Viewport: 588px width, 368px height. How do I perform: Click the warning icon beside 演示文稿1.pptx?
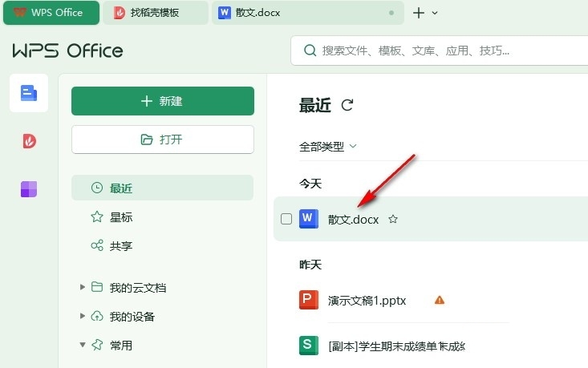coord(440,300)
